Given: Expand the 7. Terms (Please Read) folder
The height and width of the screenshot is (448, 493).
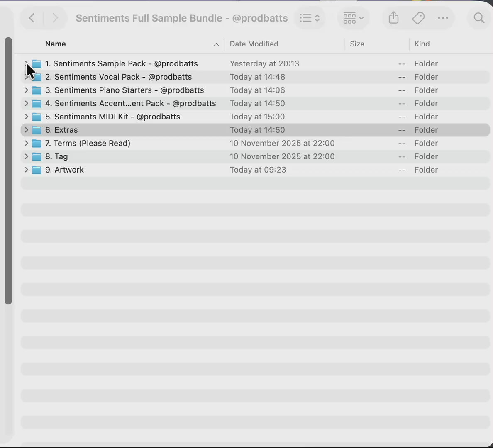Looking at the screenshot, I should pyautogui.click(x=26, y=143).
